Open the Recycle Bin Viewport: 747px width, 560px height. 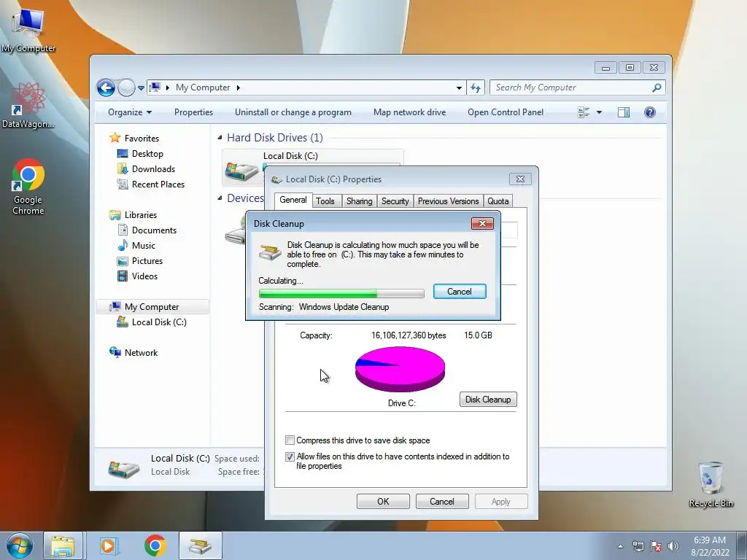711,484
